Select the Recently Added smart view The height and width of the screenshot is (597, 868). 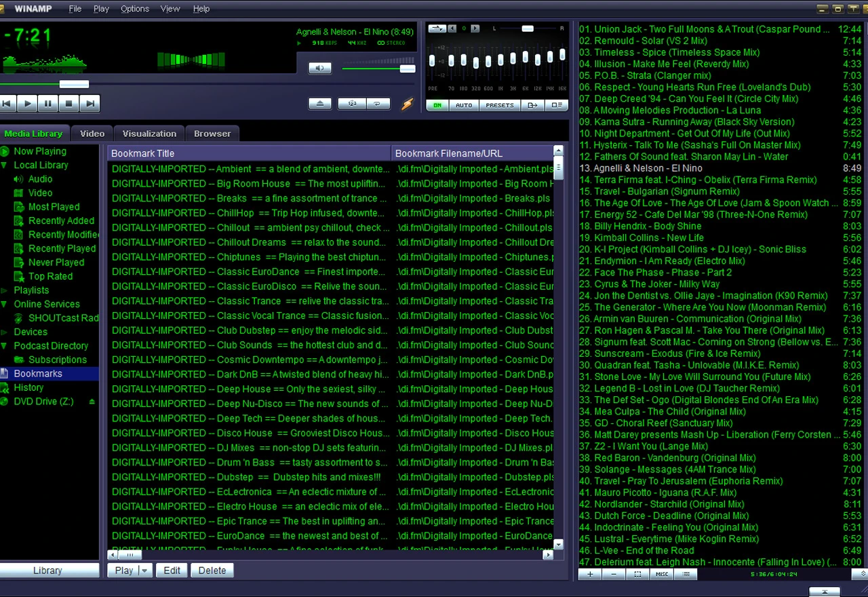[x=61, y=220]
